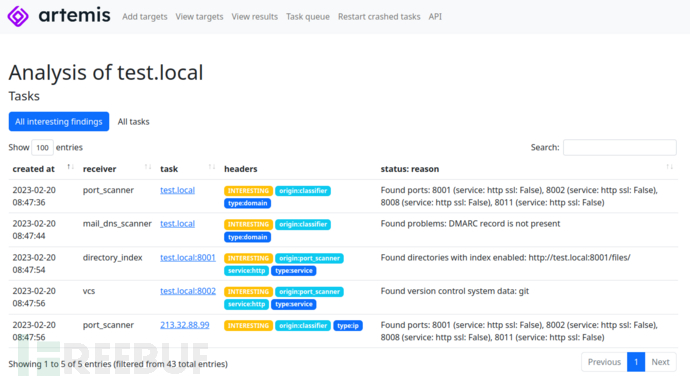Screen dimensions: 690x383
Task: Open View results in navbar
Action: pos(255,17)
